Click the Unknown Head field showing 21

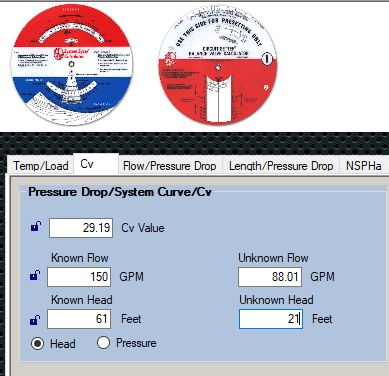coord(271,319)
